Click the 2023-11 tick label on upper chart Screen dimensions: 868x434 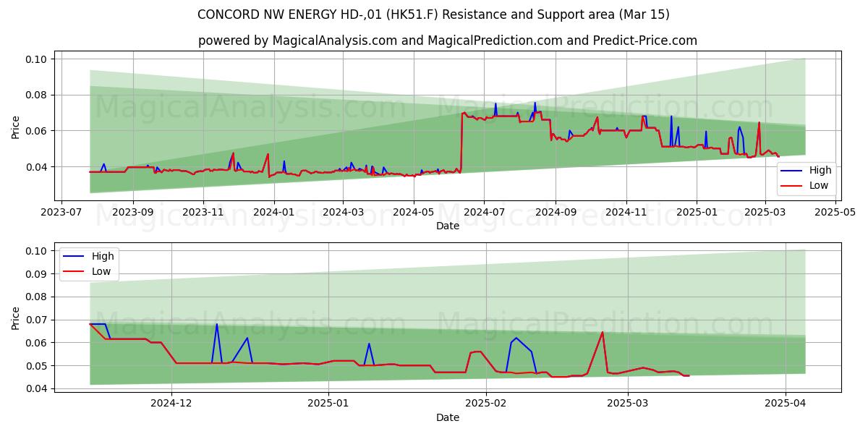(203, 212)
